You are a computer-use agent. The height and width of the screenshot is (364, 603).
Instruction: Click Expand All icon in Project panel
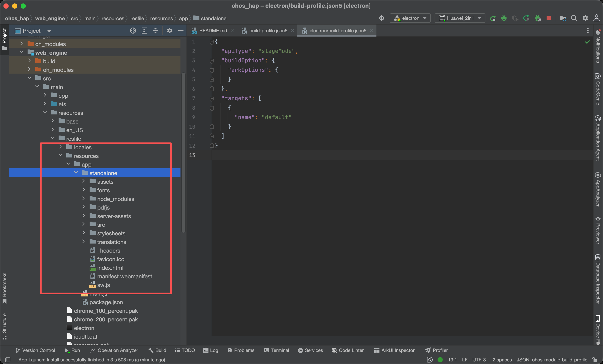[x=144, y=31]
